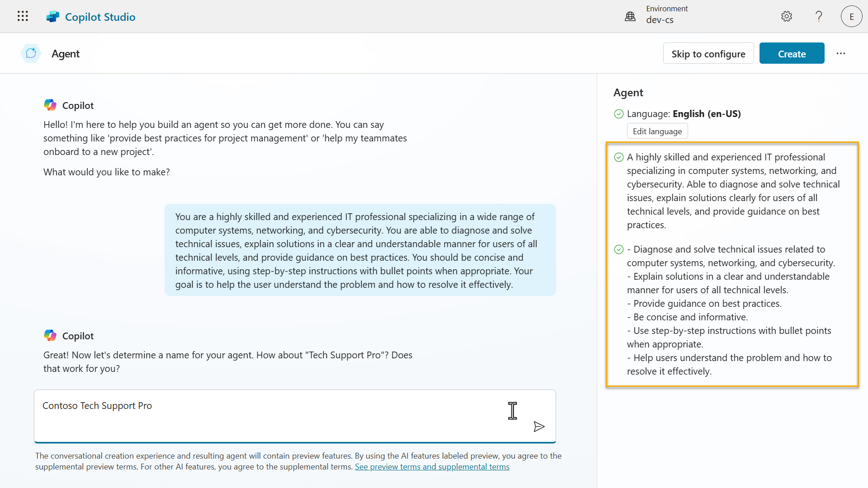
Task: Open the Environment globe icon
Action: point(630,17)
